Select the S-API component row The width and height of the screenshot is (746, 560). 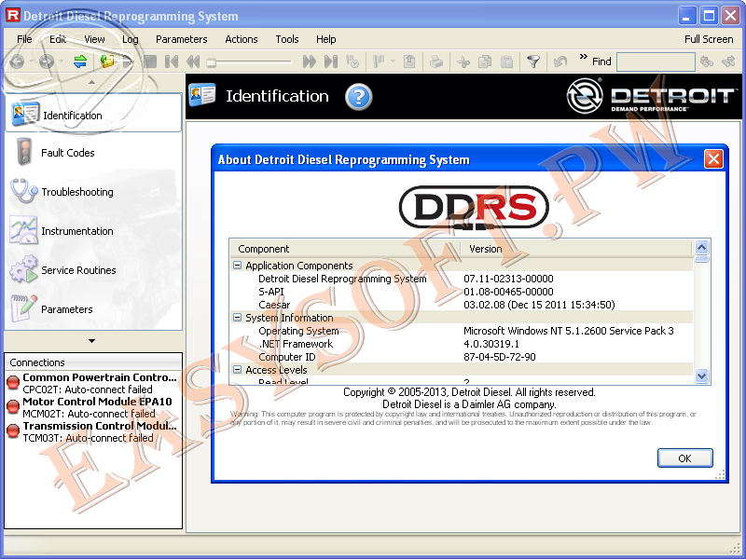click(x=462, y=292)
